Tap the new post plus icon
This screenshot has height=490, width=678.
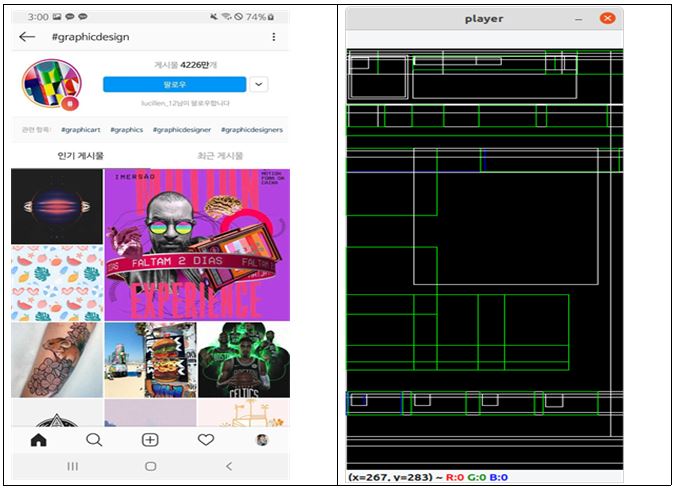tap(150, 439)
